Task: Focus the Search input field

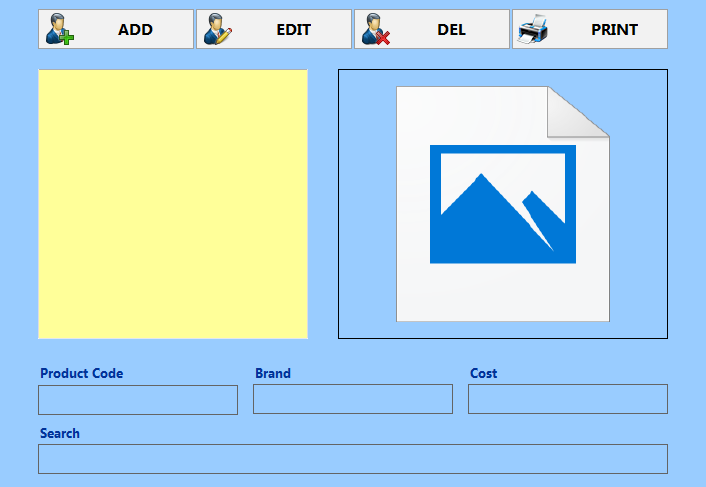Action: point(353,459)
